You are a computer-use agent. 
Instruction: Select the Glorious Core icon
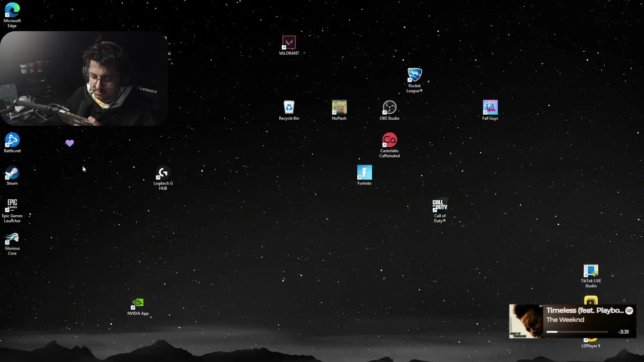(x=12, y=243)
